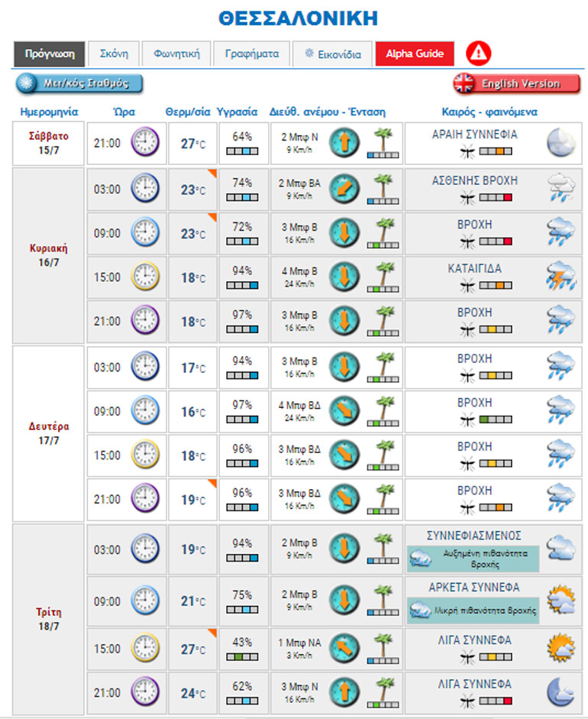This screenshot has width=588, height=719.
Task: Click the humidity bar under 43%
Action: pyautogui.click(x=242, y=657)
